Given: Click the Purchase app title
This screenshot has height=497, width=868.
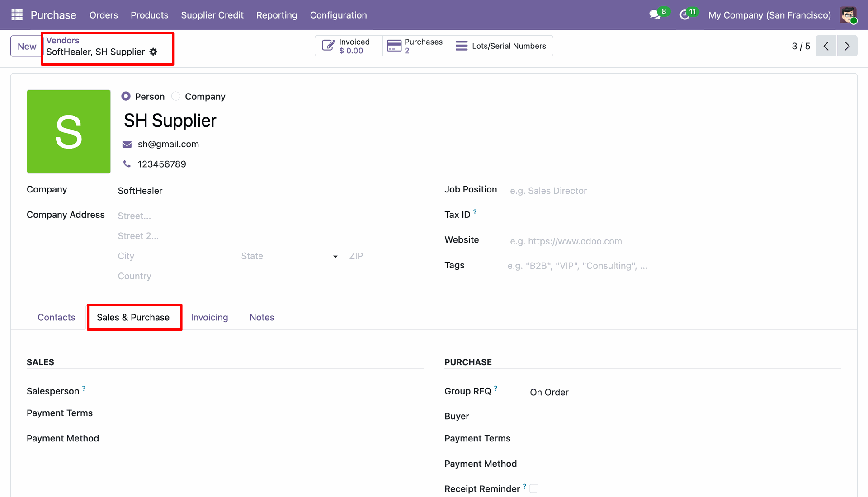Looking at the screenshot, I should (x=53, y=15).
